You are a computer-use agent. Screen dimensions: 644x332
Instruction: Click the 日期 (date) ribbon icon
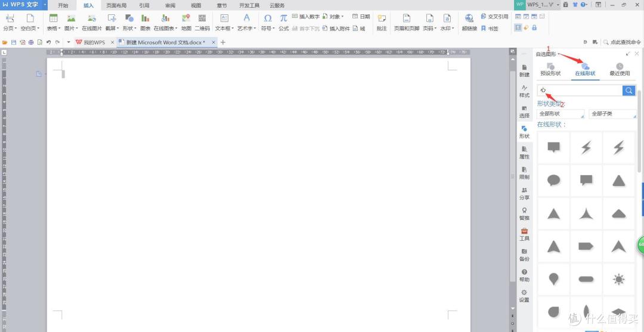(x=361, y=17)
